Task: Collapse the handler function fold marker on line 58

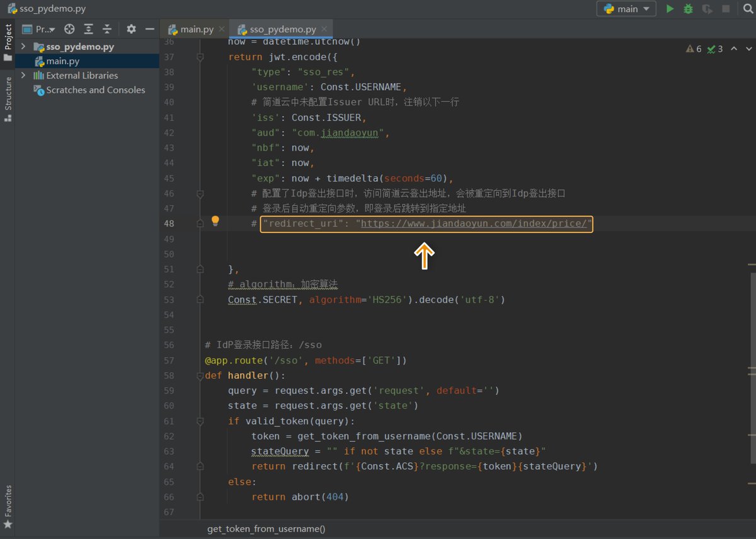Action: pyautogui.click(x=200, y=375)
